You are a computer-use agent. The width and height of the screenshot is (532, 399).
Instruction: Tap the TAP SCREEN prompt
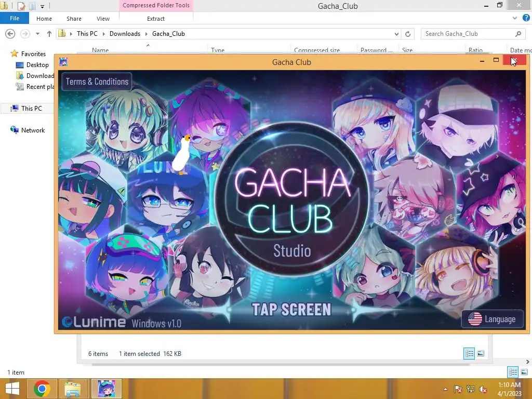(x=291, y=310)
